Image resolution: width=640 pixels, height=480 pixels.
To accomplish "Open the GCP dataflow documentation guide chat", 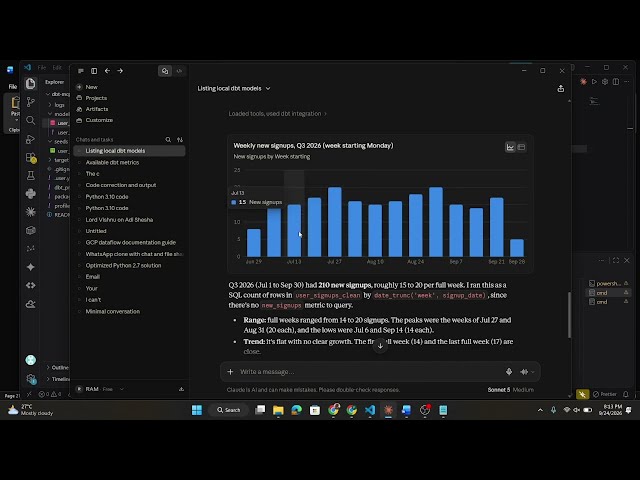I will (131, 242).
